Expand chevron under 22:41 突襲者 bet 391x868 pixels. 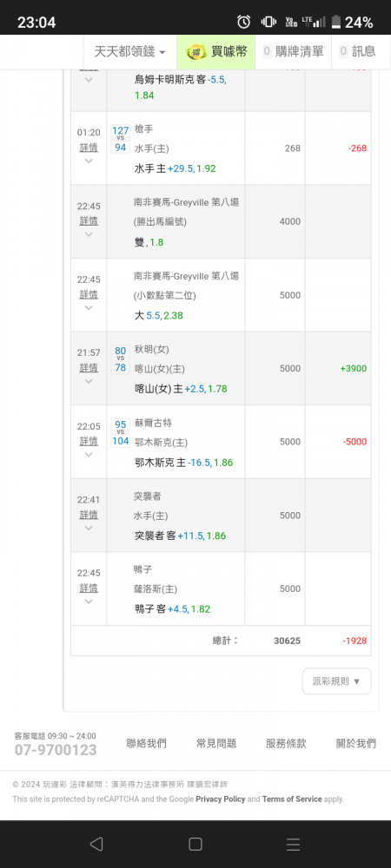point(89,528)
